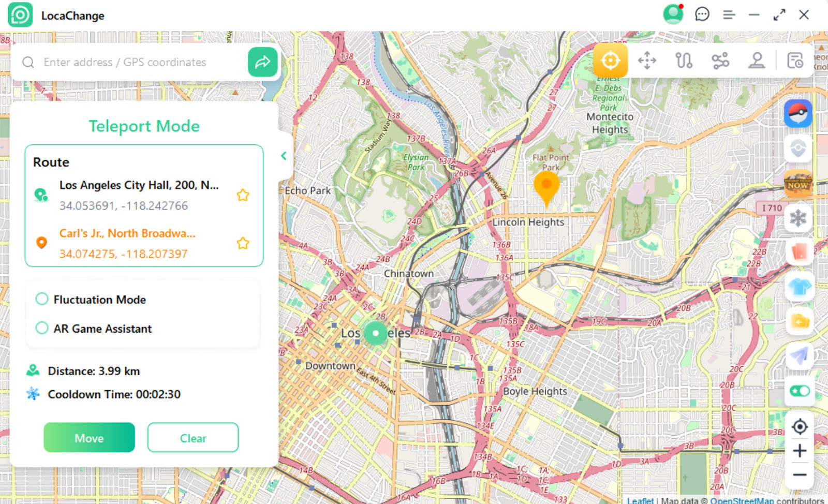Click the Move button
Screen dimensions: 828x504
(x=89, y=438)
